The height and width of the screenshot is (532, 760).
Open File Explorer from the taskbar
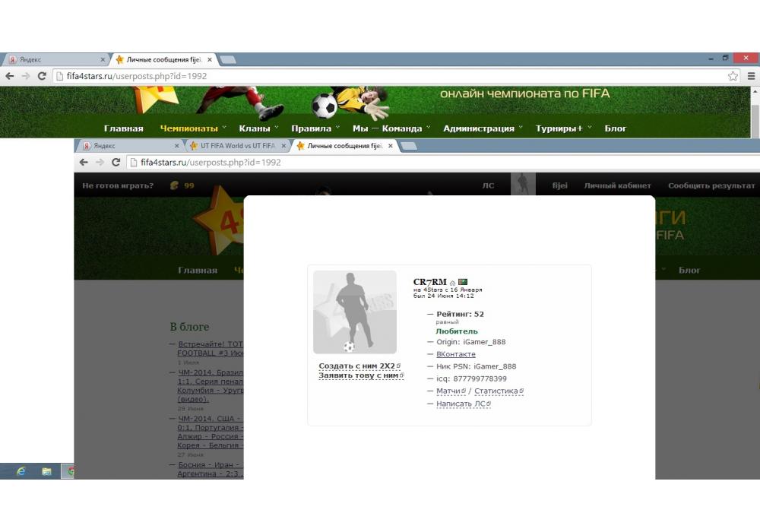[46, 471]
